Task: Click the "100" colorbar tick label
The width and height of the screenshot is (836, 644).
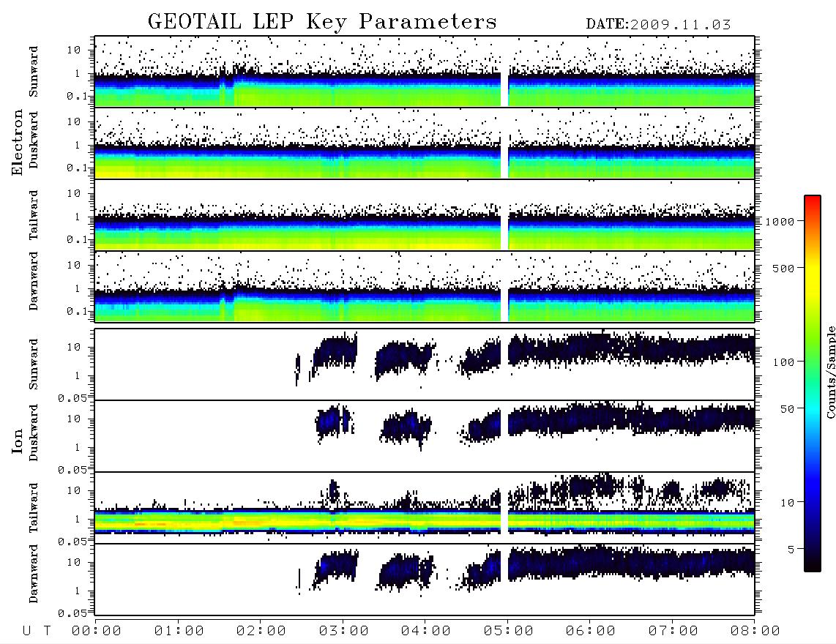Action: click(x=783, y=362)
